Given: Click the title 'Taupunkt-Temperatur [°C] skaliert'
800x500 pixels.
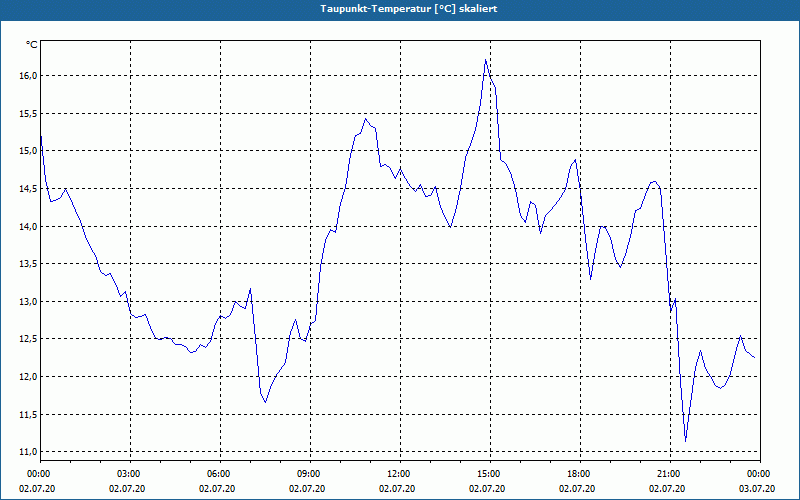Looking at the screenshot, I should click(x=409, y=9).
